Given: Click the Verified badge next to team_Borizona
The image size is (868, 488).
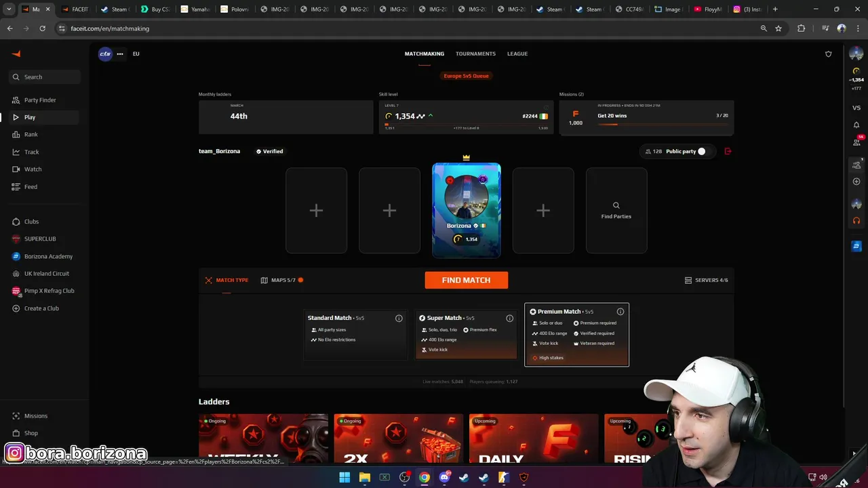Looking at the screenshot, I should pyautogui.click(x=269, y=151).
